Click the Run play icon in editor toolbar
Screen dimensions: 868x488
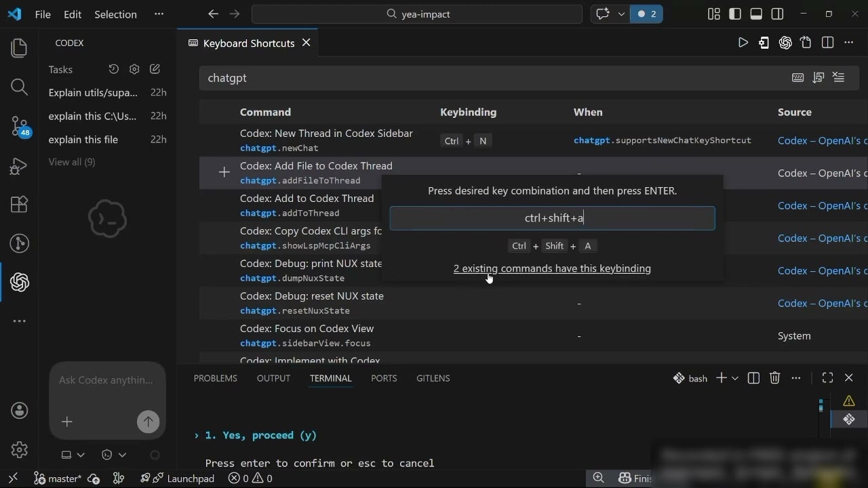point(743,43)
